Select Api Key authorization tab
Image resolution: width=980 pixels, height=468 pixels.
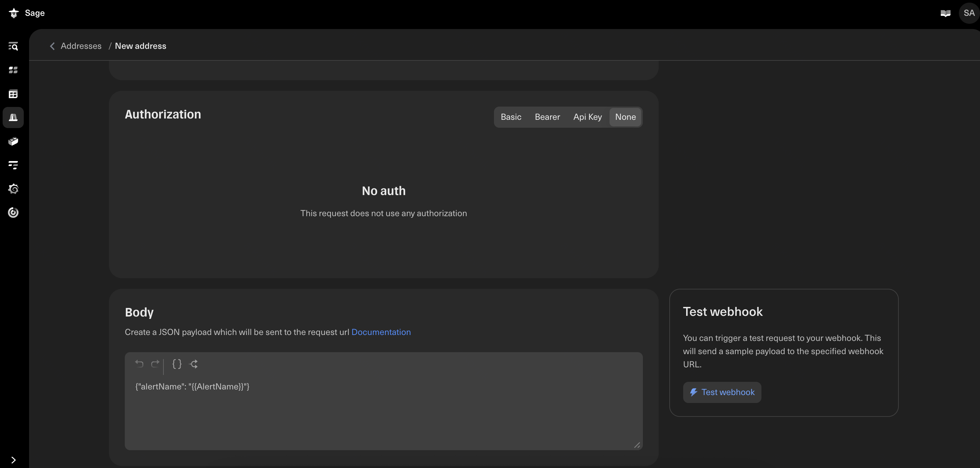pos(587,117)
